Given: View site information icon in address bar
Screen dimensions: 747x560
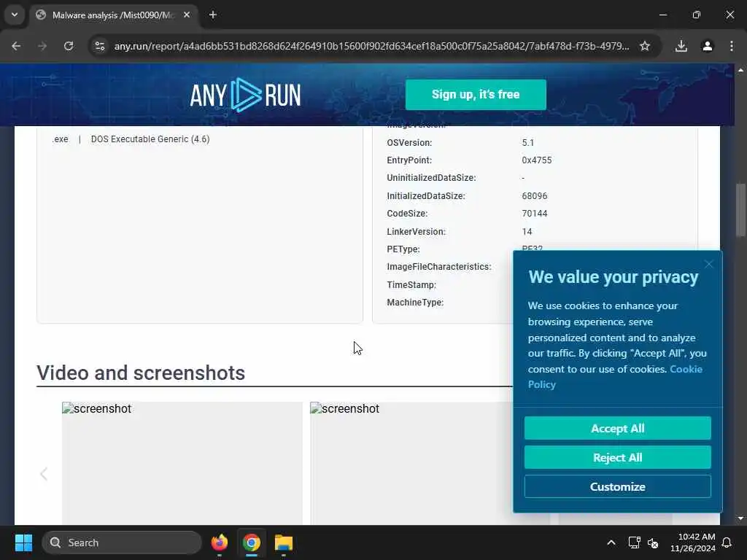Looking at the screenshot, I should (99, 46).
